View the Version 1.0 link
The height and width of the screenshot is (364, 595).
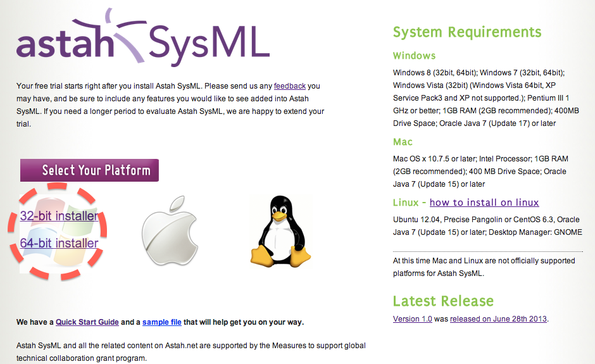point(412,318)
